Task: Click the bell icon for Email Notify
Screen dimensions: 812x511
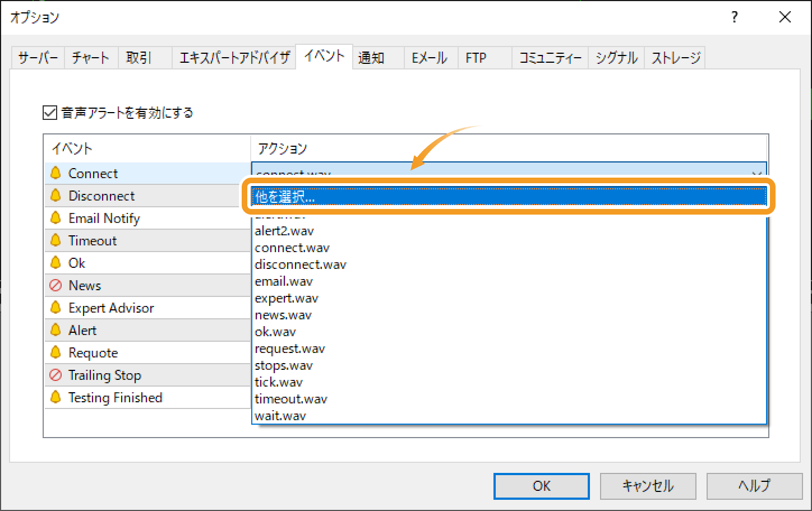Action: pyautogui.click(x=56, y=218)
